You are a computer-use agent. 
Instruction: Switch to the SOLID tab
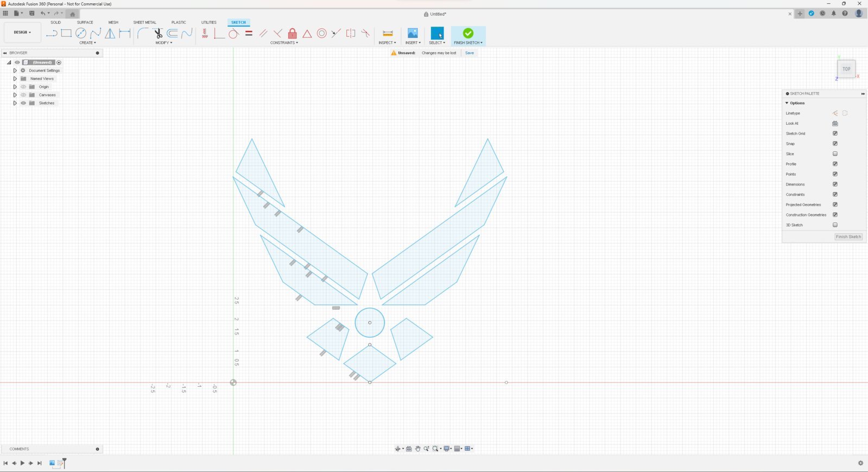coord(55,22)
